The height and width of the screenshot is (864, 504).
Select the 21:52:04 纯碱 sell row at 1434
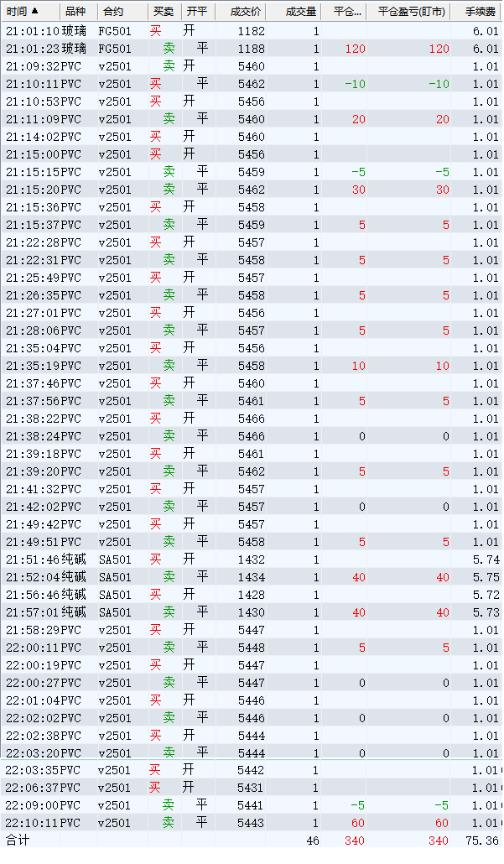point(252,577)
